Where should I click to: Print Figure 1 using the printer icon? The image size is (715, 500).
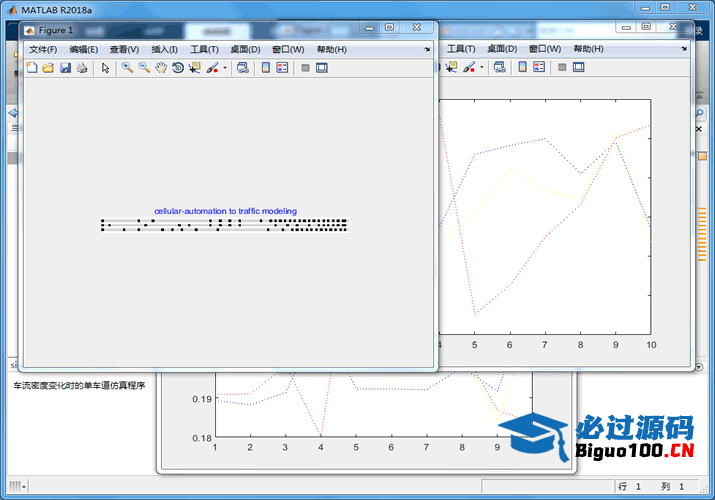click(x=81, y=68)
